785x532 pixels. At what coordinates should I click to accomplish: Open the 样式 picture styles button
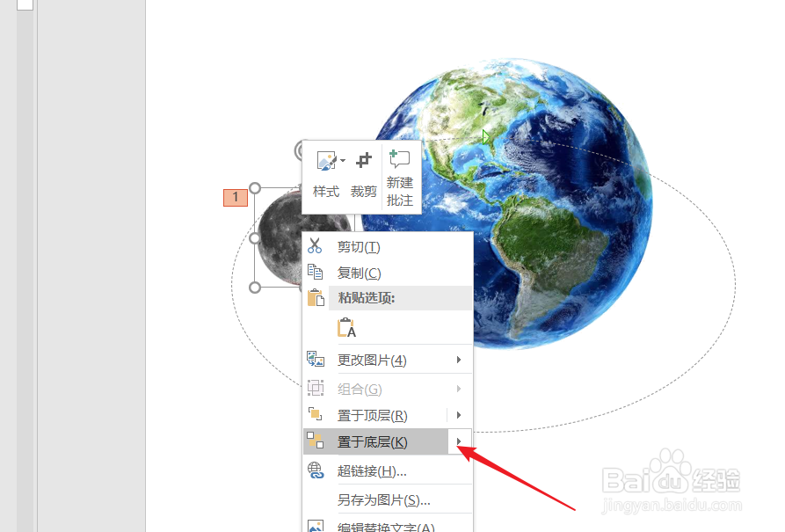click(326, 175)
